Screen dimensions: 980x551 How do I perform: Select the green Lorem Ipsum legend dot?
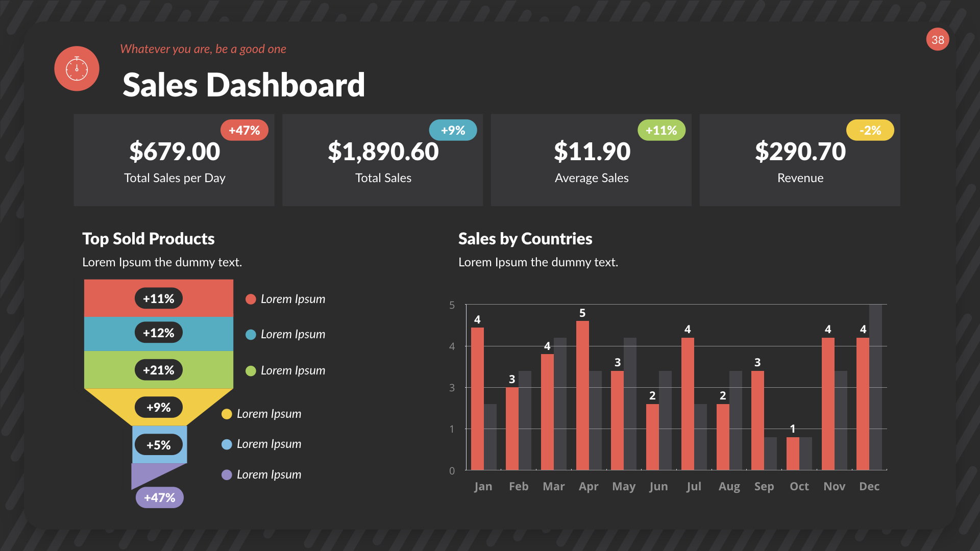(x=250, y=370)
